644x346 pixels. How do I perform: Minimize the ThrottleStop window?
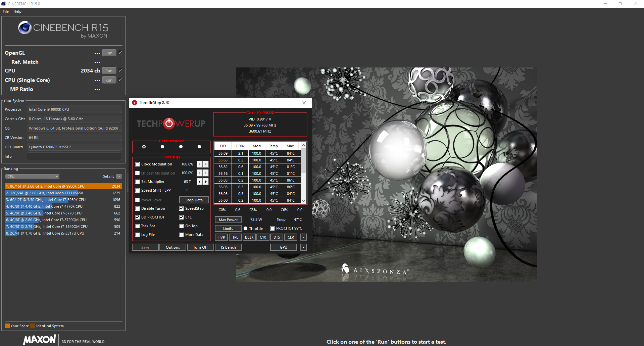click(x=274, y=103)
